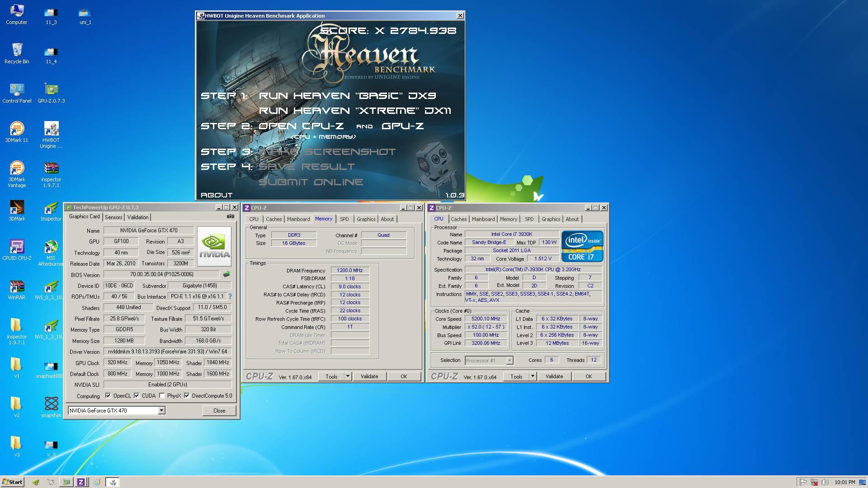Launch MSI Afterburner desktop shortcut
The image size is (868, 488).
click(51, 253)
